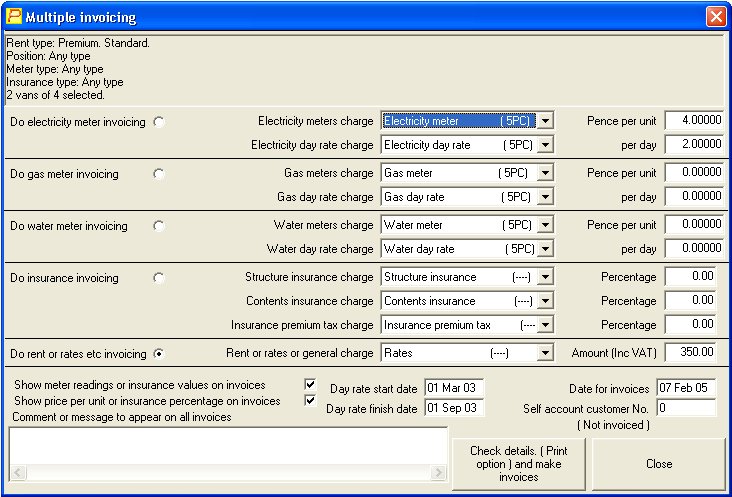
Task: Select the water meter invoicing radio button
Action: pyautogui.click(x=159, y=226)
